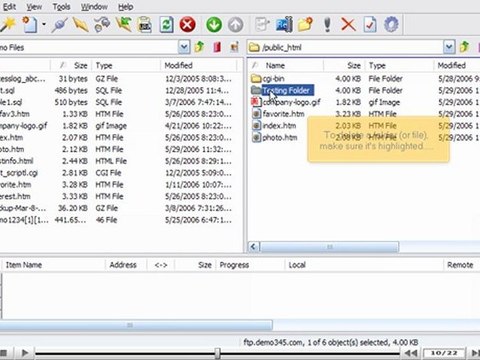The height and width of the screenshot is (360, 480).
Task: Click the Quick Connect plug icon
Action: click(59, 25)
